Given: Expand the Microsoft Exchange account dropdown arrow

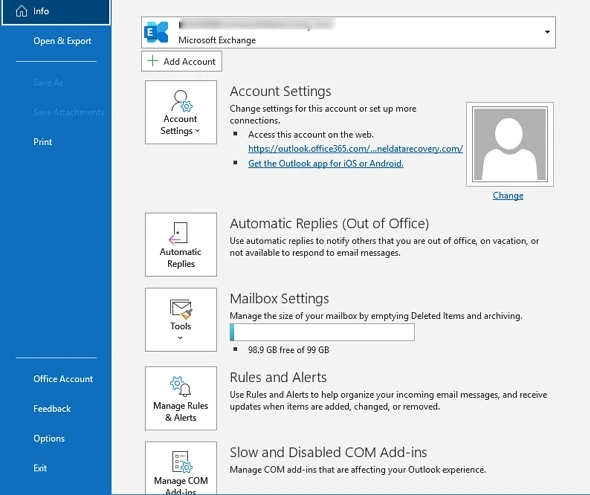Looking at the screenshot, I should click(x=547, y=32).
